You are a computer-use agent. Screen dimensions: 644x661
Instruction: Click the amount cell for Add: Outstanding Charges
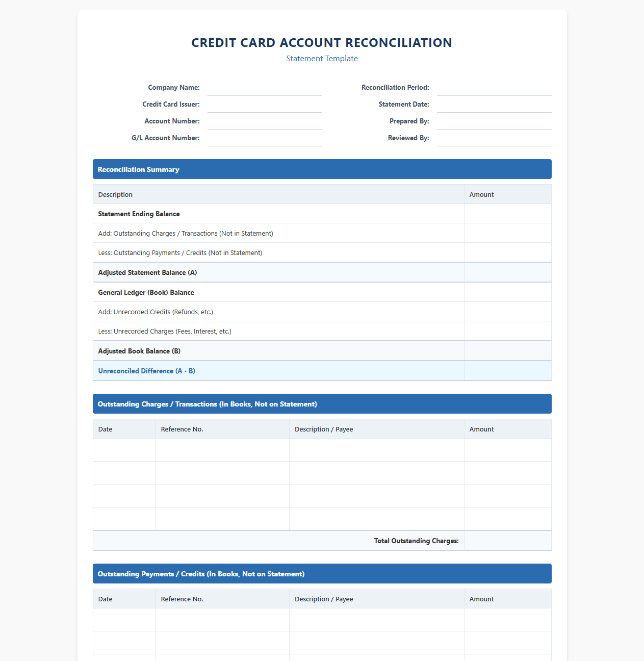[x=508, y=233]
